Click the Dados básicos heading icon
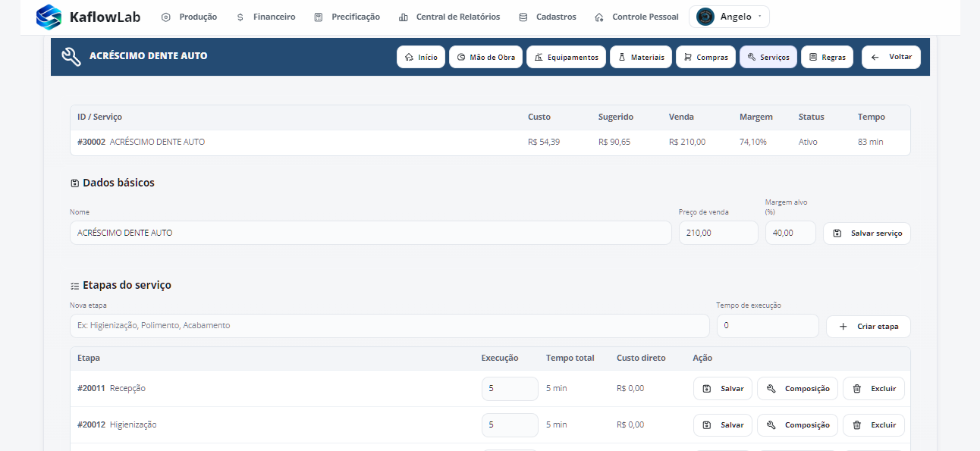The image size is (980, 451). click(74, 183)
